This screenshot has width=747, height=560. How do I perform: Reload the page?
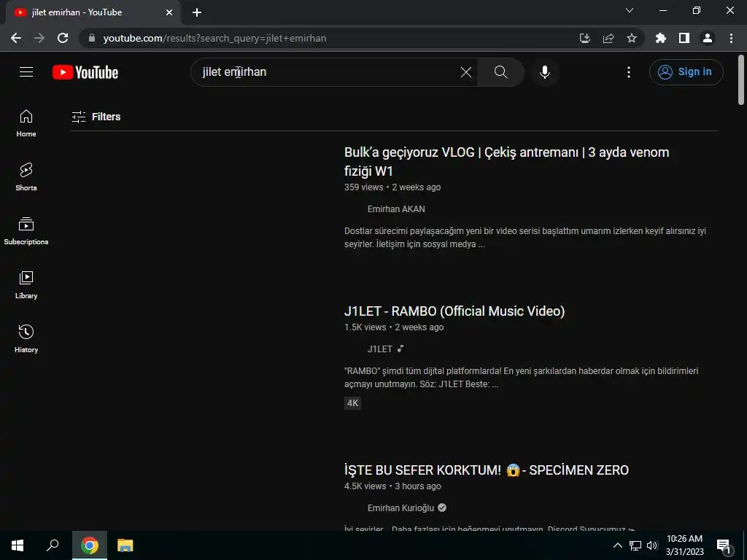63,38
